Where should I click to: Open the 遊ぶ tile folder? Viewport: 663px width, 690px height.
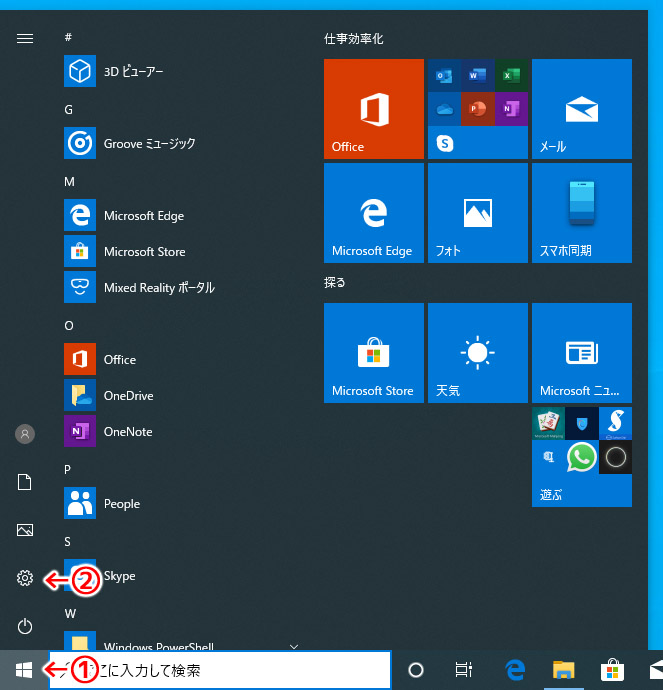(582, 457)
